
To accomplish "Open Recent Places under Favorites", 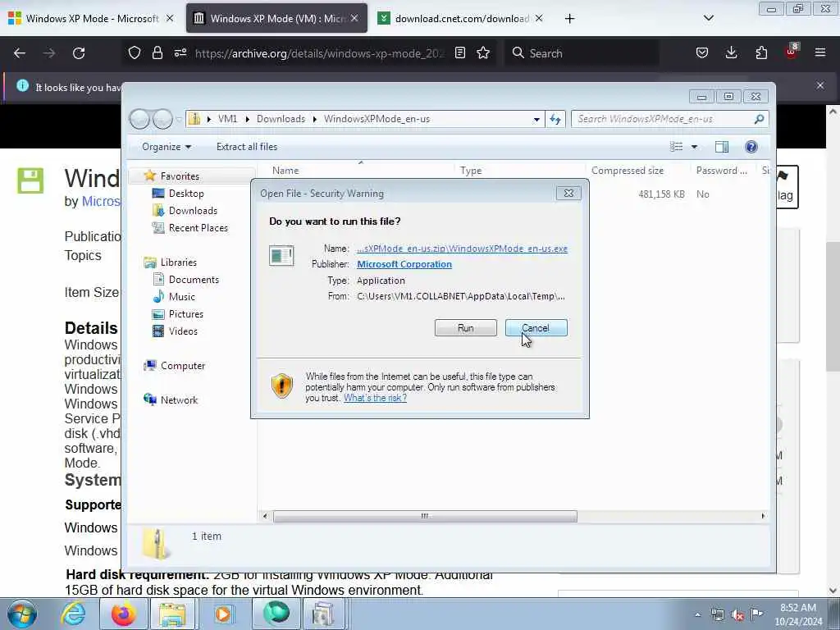I will 199,228.
